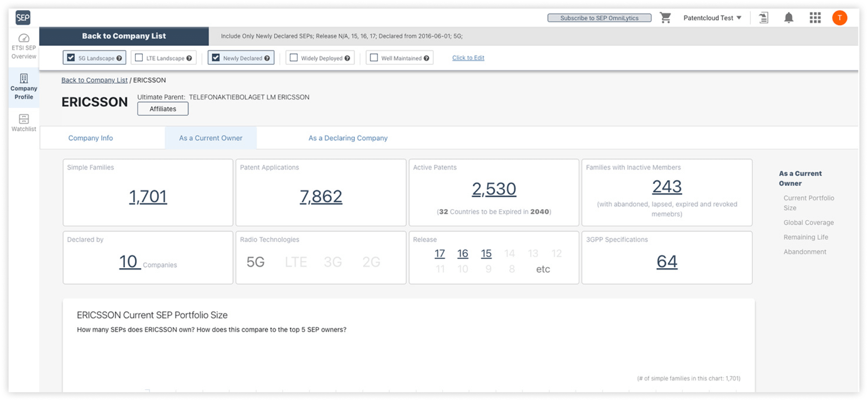Show help for Well Maintained
Screen dimensions: 868x401
(x=426, y=58)
